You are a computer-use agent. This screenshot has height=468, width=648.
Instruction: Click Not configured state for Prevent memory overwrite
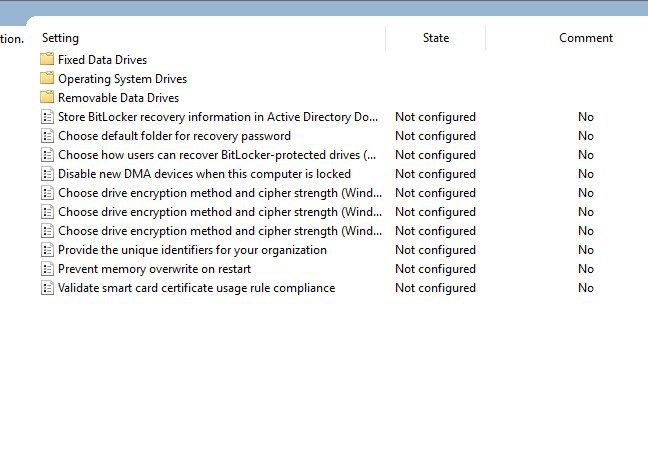[435, 269]
